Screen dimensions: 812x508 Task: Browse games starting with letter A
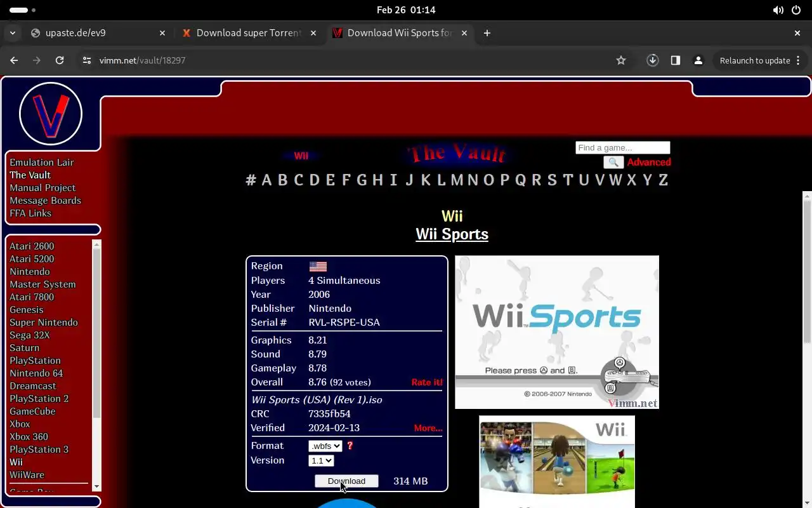(266, 180)
